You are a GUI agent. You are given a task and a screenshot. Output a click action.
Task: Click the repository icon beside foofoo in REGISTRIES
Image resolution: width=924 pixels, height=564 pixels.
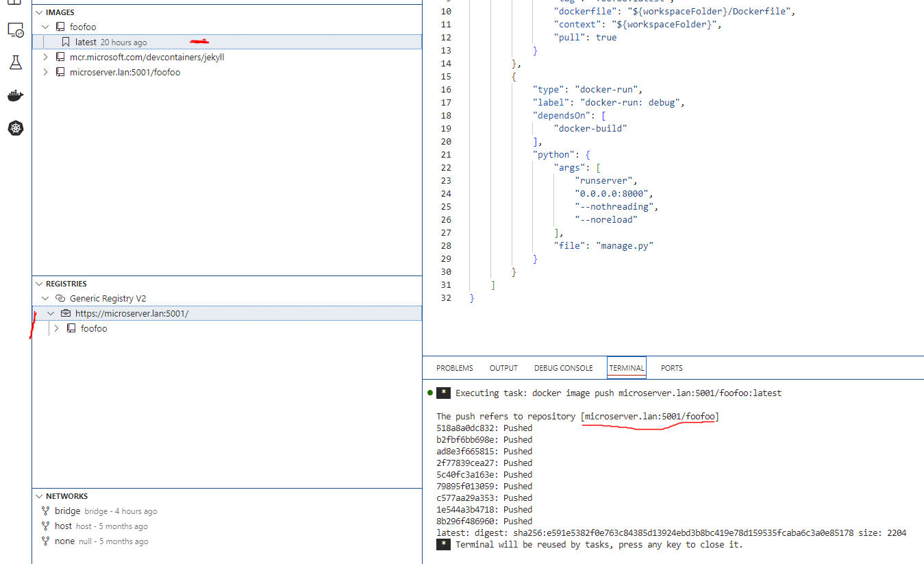71,329
